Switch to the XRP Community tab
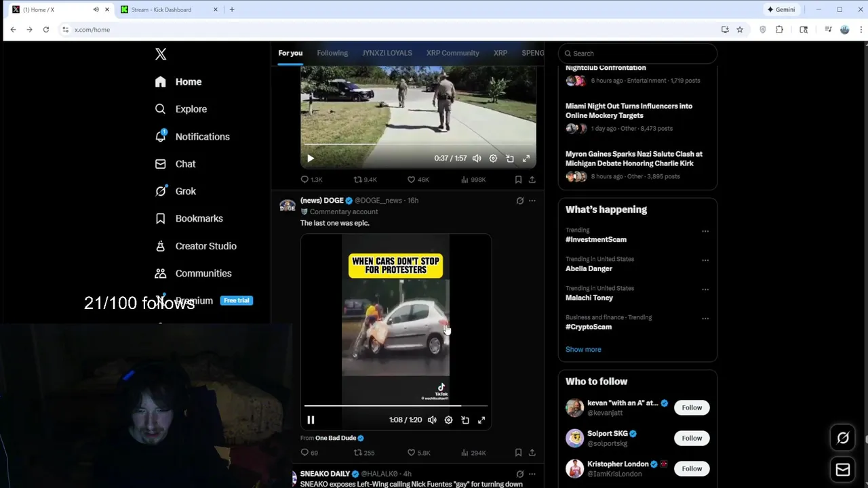 (x=452, y=53)
